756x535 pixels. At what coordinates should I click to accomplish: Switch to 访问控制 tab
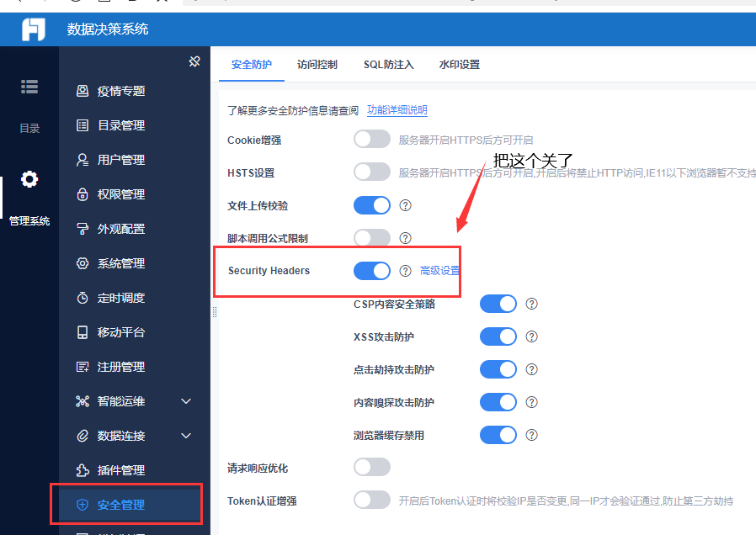coord(317,65)
